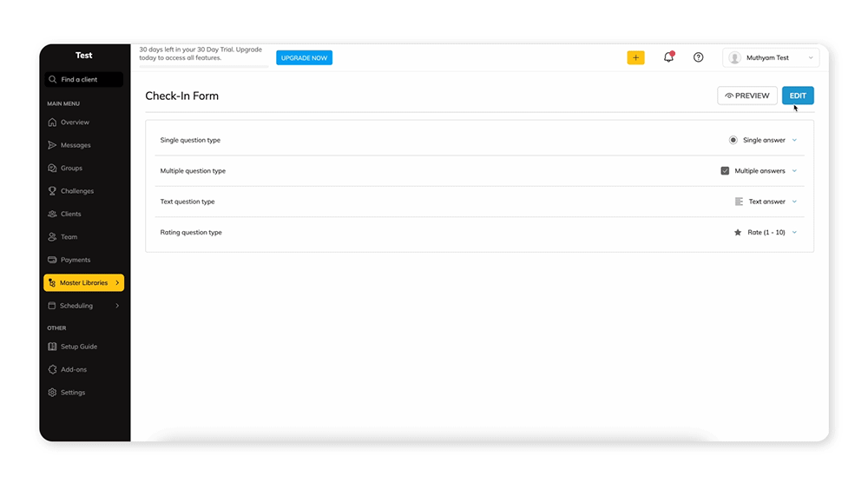
Task: Click the help question mark icon
Action: click(698, 57)
